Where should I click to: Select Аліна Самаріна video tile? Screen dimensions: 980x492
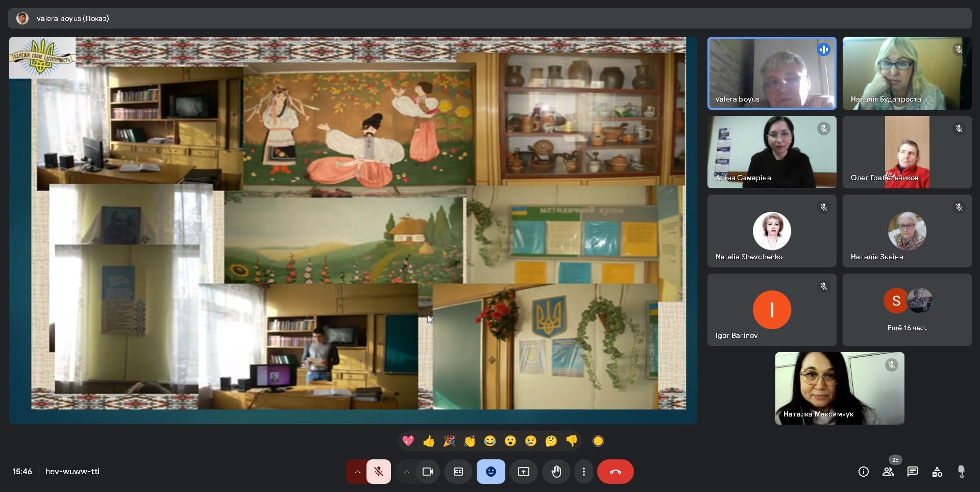772,152
